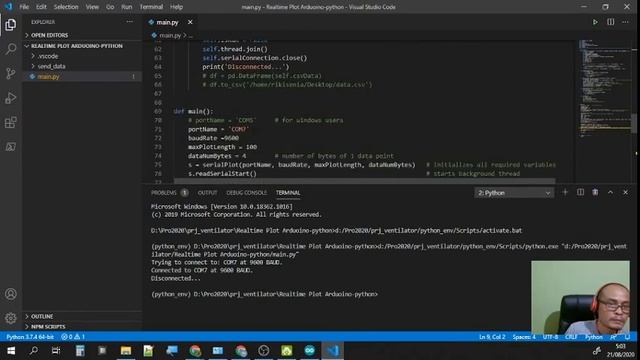Kill the terminal with trash icon
Viewport: 640px width, 360px height.
pyautogui.click(x=595, y=192)
